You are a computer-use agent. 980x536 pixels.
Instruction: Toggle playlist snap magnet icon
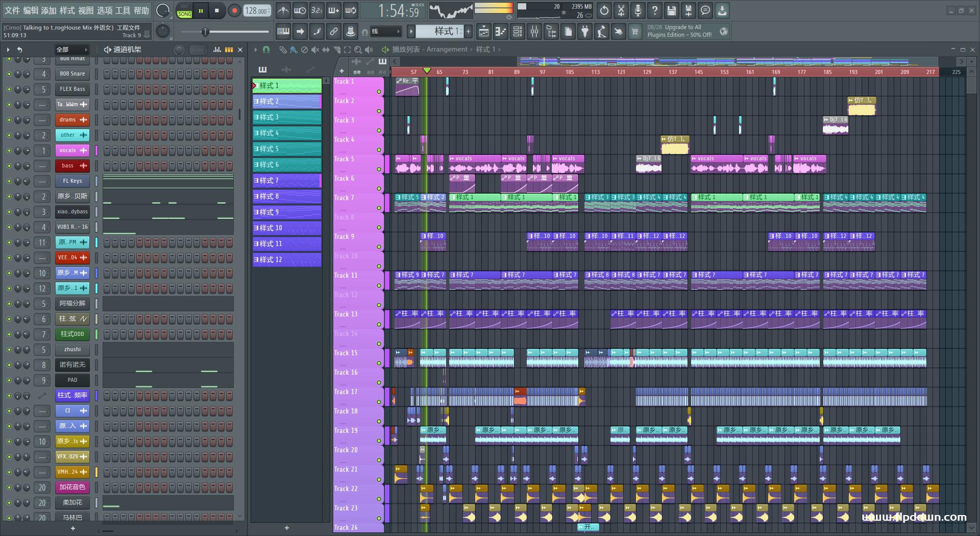click(x=266, y=50)
